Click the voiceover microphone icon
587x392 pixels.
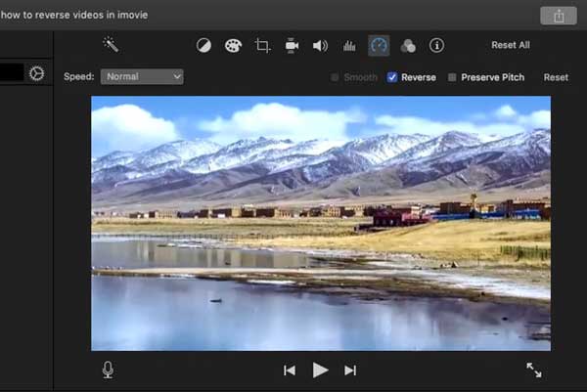click(108, 370)
